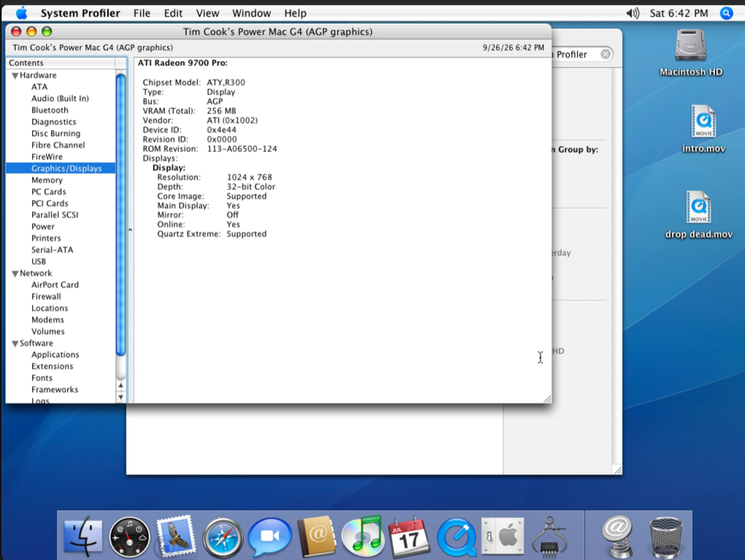The image size is (745, 560).
Task: Launch Safari from the Dock
Action: tap(222, 537)
